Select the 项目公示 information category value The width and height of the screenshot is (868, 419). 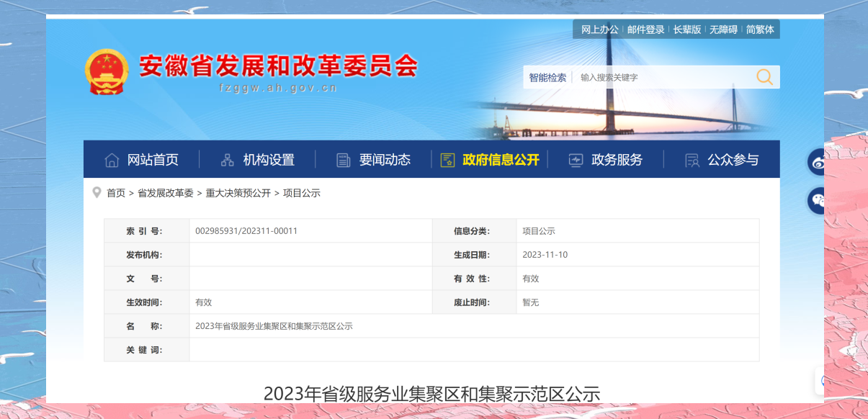point(539,231)
